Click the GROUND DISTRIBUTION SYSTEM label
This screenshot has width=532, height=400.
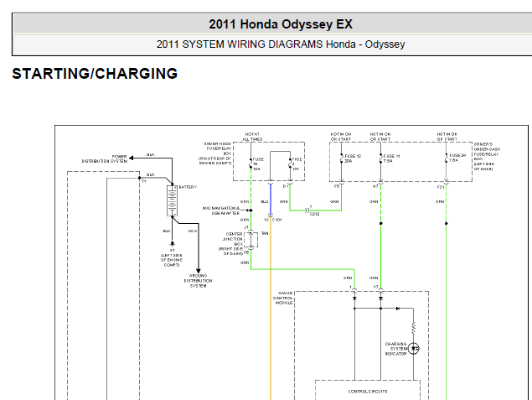(x=199, y=281)
